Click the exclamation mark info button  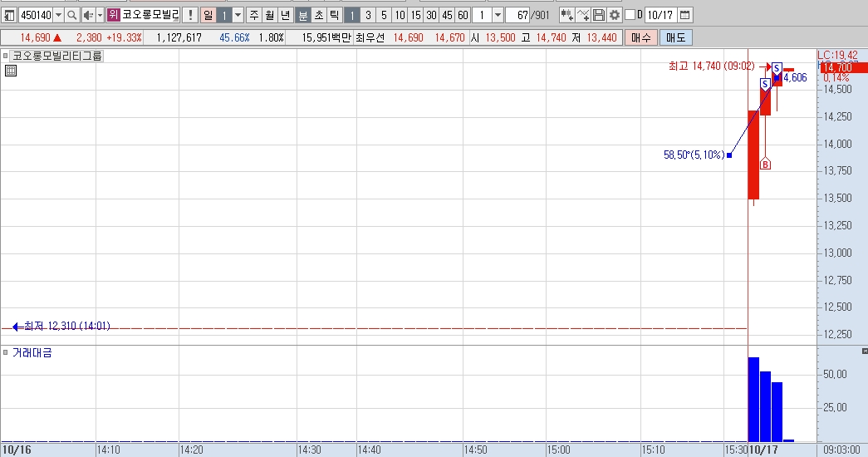tap(190, 15)
